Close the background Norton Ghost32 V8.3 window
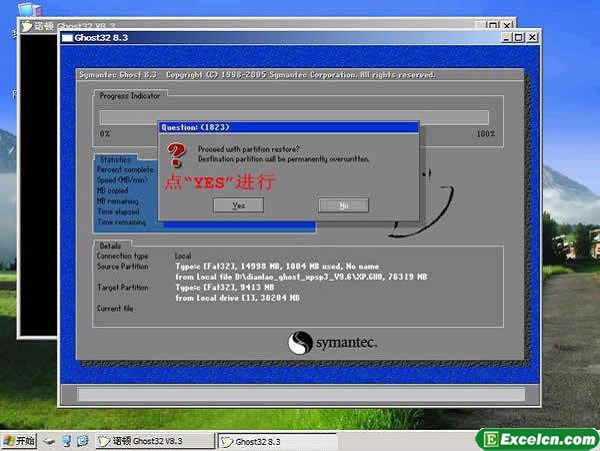This screenshot has width=600, height=451. [x=507, y=26]
